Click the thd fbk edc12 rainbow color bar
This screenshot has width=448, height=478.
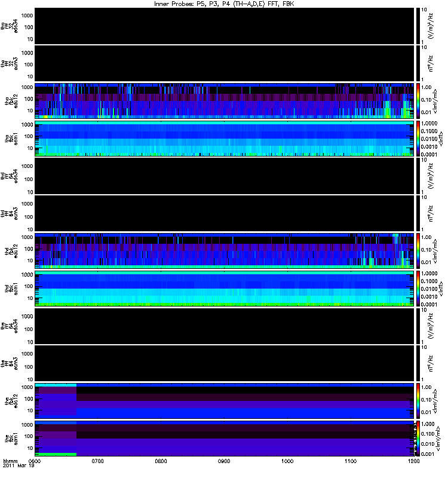(418, 251)
